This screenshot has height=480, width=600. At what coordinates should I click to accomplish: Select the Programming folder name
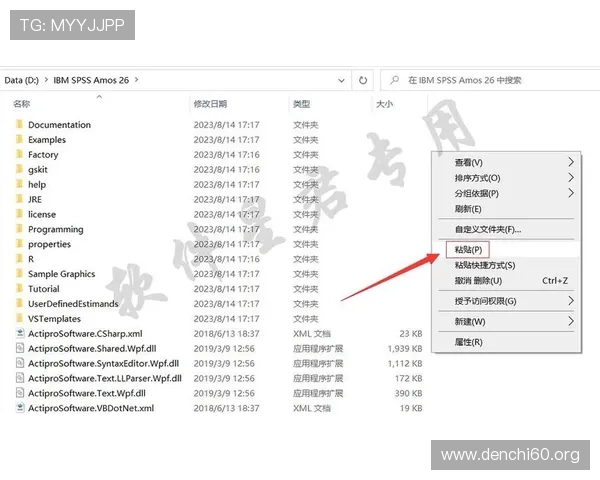[x=55, y=229]
